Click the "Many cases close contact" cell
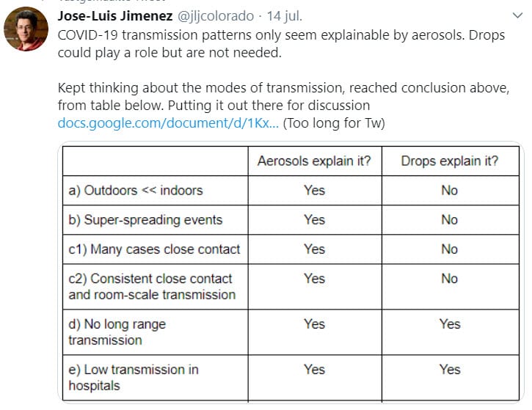 pyautogui.click(x=154, y=249)
